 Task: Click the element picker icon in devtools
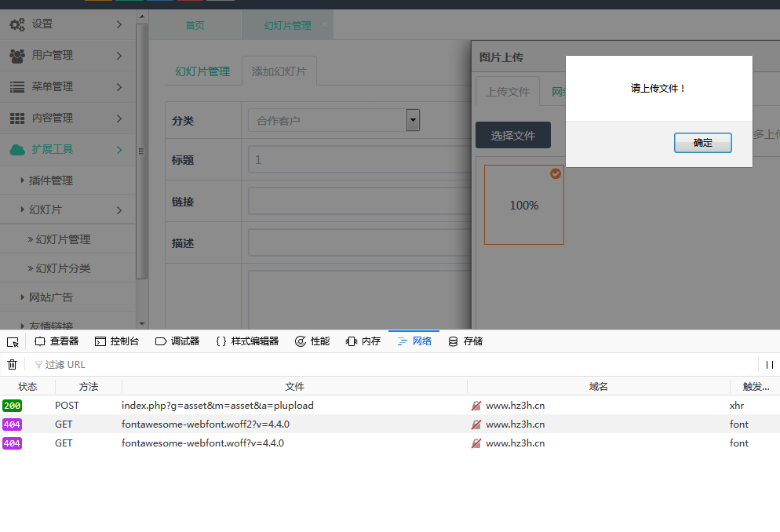coord(13,341)
